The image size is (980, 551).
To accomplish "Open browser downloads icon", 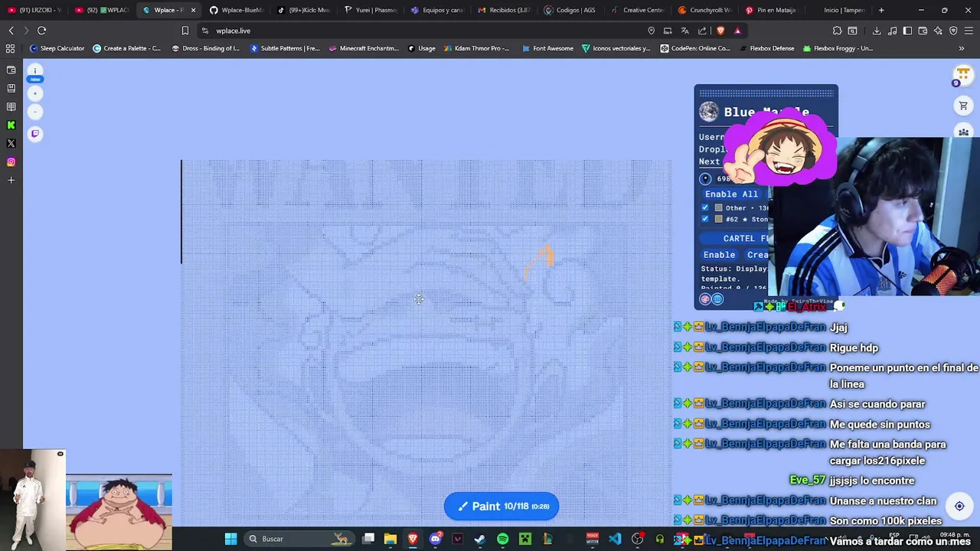I will coord(877,31).
